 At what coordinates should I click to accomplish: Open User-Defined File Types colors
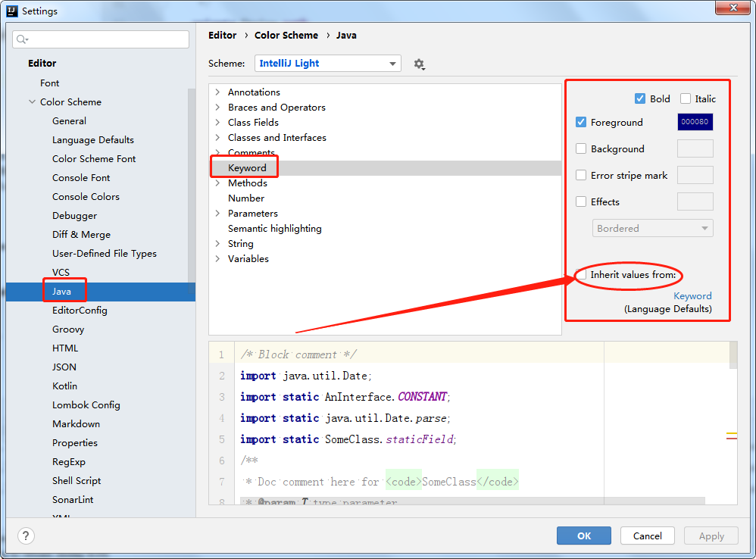105,254
